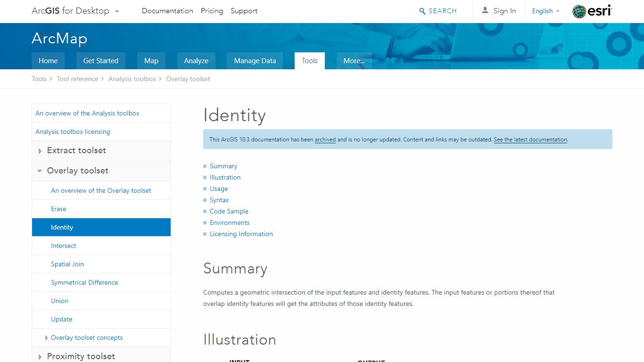Open the Erase tool page
The width and height of the screenshot is (644, 362).
coord(101,209)
